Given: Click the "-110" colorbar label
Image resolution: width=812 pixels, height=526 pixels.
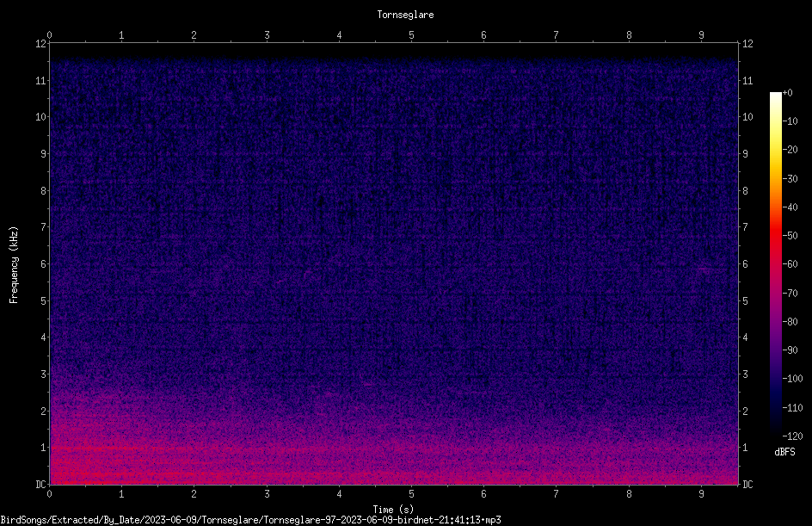Looking at the screenshot, I should [792, 408].
